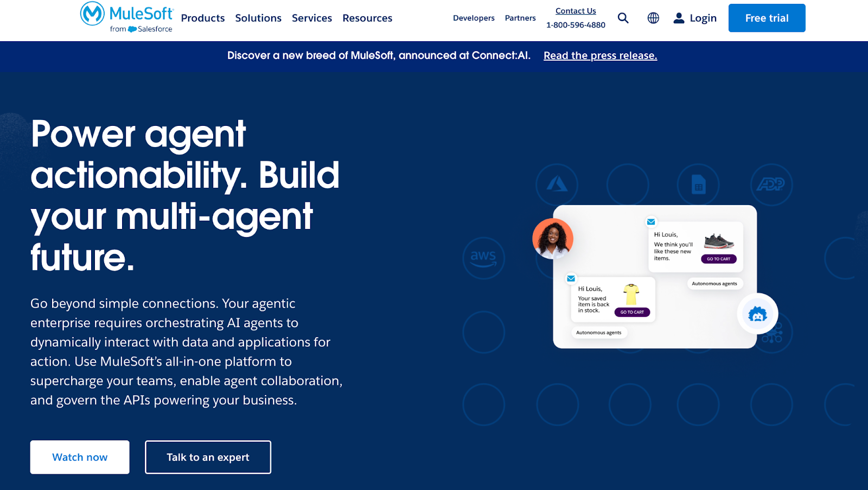Click Talk to an expert button
Image resolution: width=868 pixels, height=490 pixels.
[x=208, y=457]
